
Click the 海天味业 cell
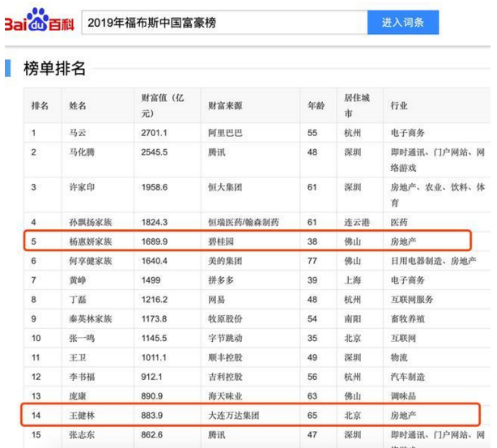point(225,396)
